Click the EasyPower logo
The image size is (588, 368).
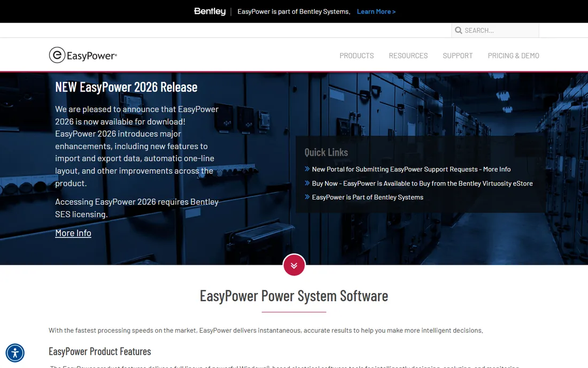[83, 55]
